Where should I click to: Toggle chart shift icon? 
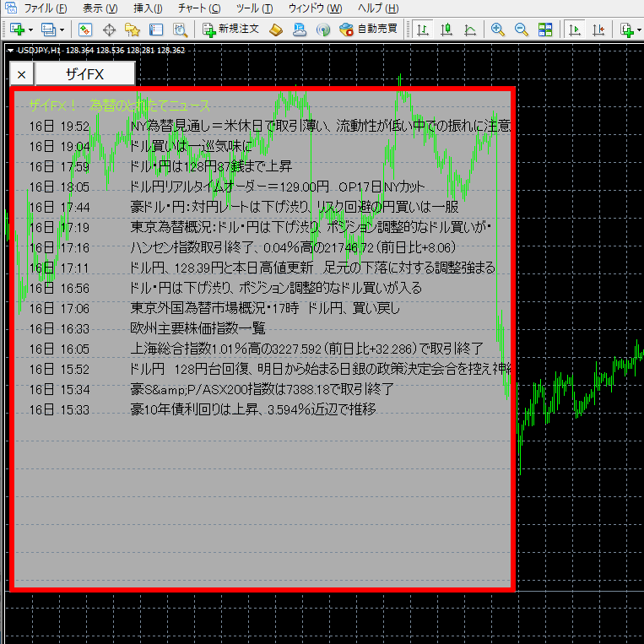(598, 30)
